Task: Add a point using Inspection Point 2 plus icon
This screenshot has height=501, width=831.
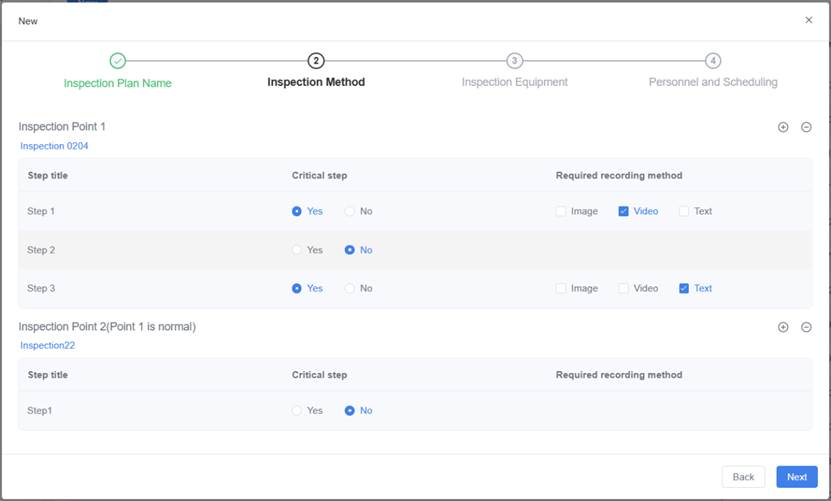Action: pos(783,327)
